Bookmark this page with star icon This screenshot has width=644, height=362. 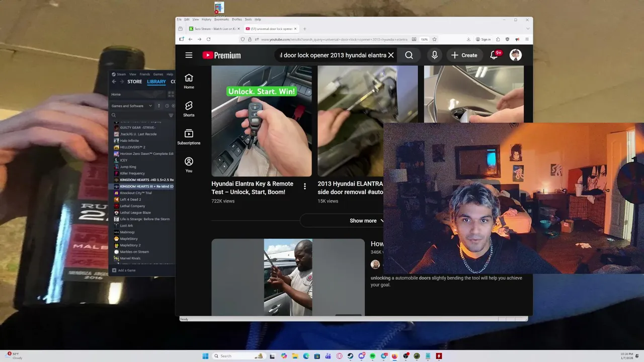click(434, 39)
